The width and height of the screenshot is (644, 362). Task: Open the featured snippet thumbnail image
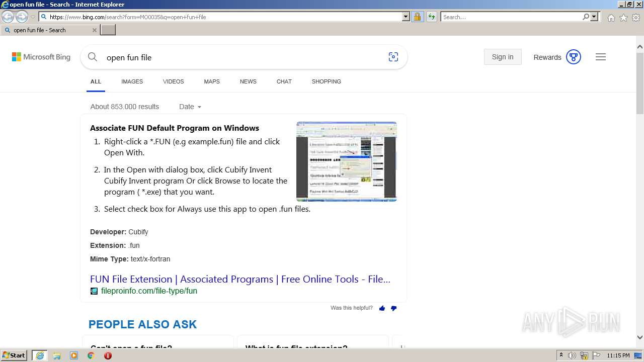coord(347,161)
